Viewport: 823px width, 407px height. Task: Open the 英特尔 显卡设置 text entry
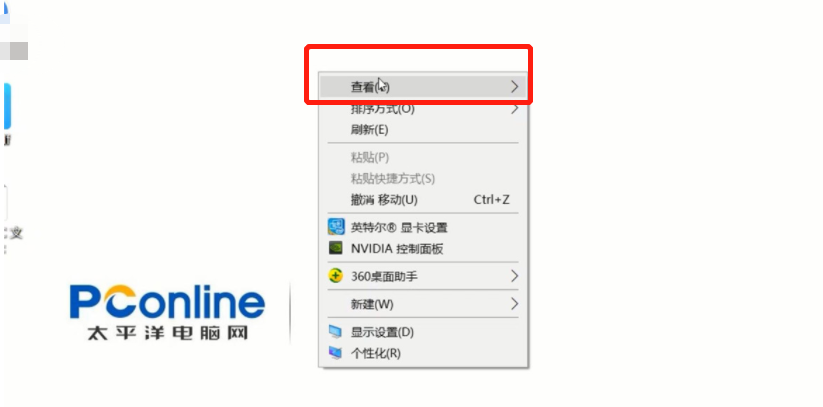(x=399, y=227)
